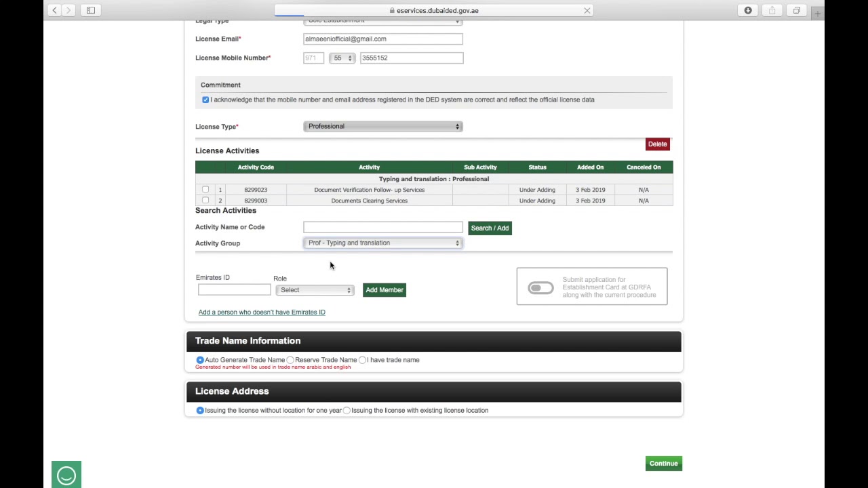This screenshot has height=488, width=868.
Task: Open the License Type dropdown
Action: click(x=382, y=126)
